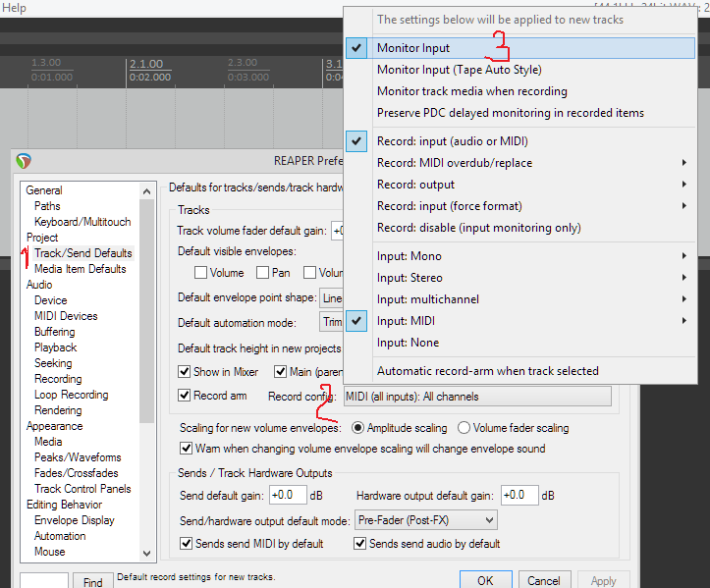This screenshot has height=588, width=710.
Task: Click the preferences search text box
Action: 44,581
